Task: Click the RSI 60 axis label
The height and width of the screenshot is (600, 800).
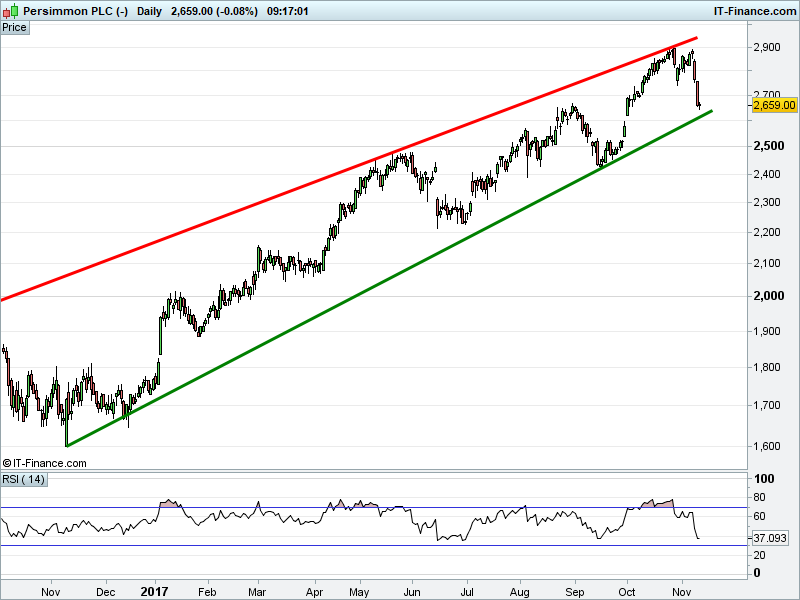Action: 759,516
